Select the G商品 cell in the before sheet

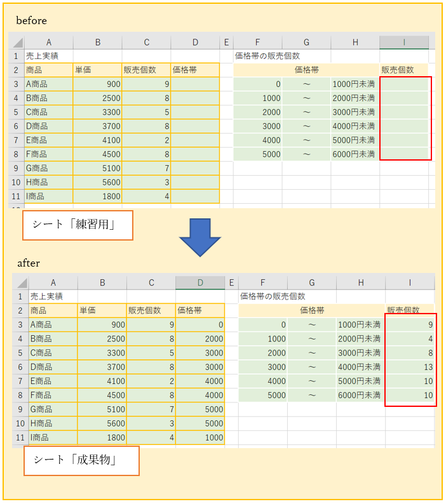tap(48, 168)
